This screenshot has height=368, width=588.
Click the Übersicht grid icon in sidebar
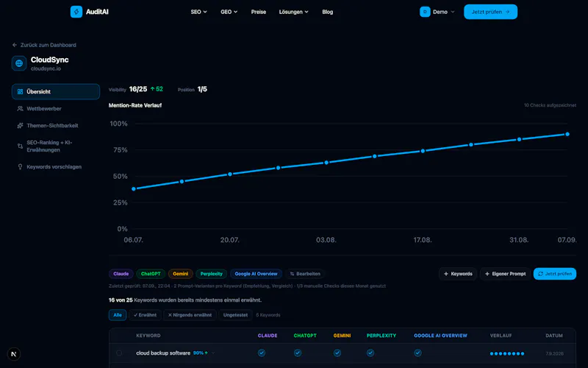pos(21,91)
